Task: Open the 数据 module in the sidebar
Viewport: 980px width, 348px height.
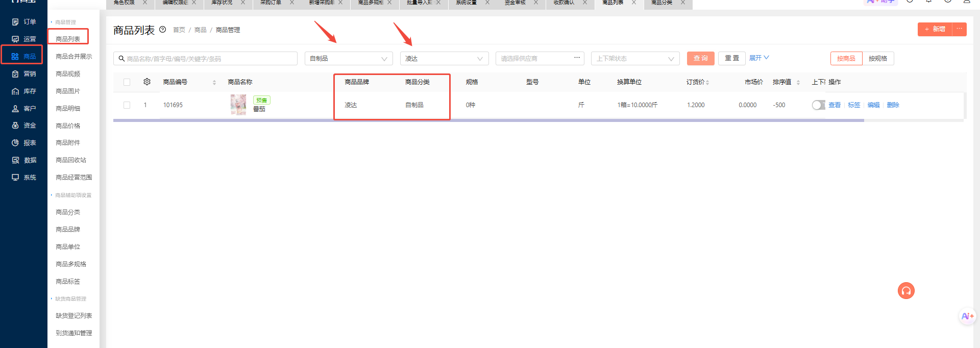Action: (23, 160)
